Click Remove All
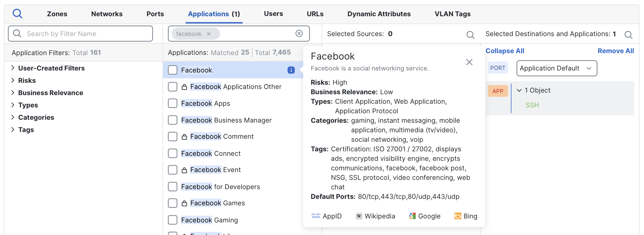The height and width of the screenshot is (235, 644). pyautogui.click(x=616, y=51)
